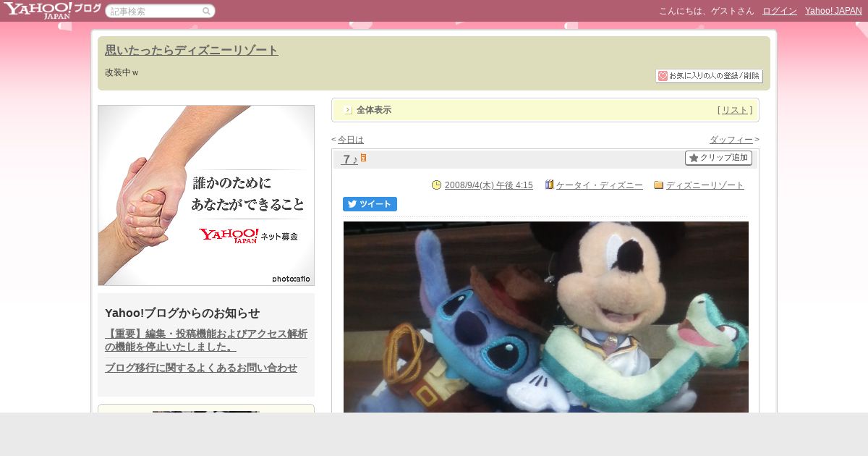Click the small orange icon beside post title
This screenshot has width=868, height=456.
click(363, 158)
